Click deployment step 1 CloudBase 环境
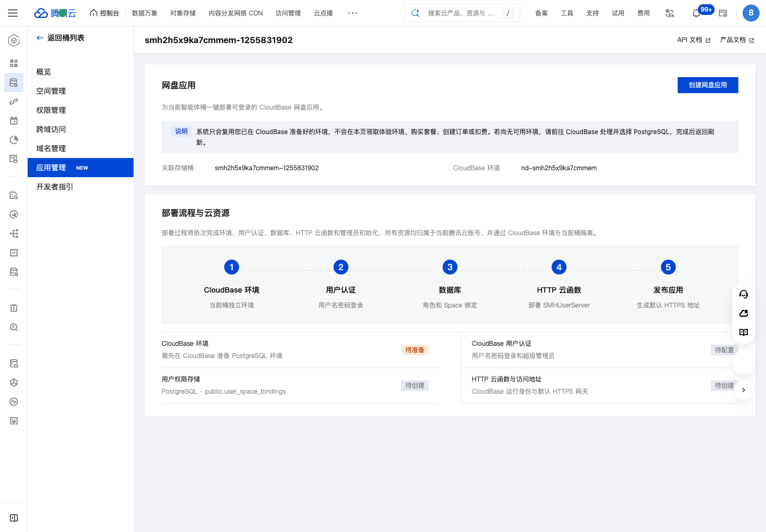766x532 pixels. [x=231, y=285]
